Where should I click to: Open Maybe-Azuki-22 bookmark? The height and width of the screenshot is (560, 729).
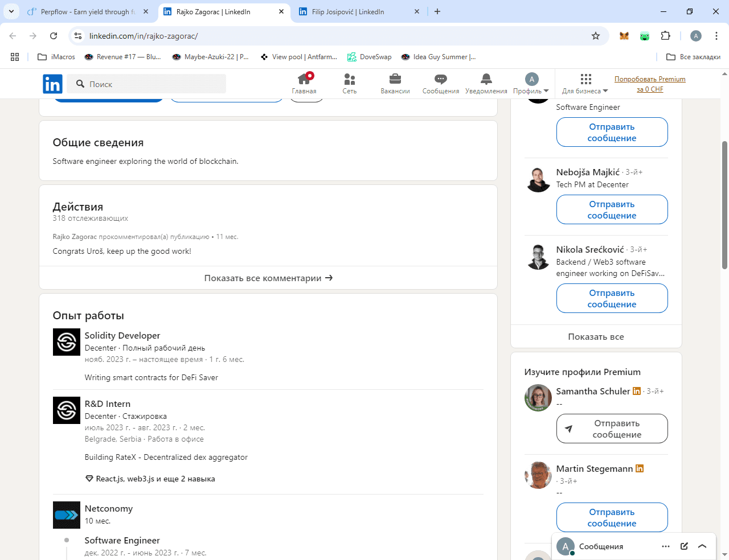211,57
